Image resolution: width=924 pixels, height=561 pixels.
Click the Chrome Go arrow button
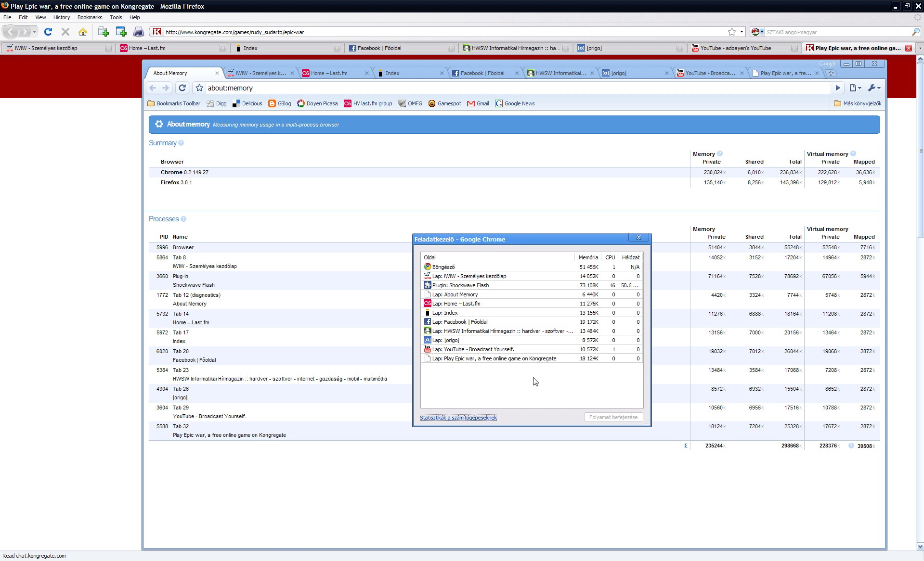837,88
